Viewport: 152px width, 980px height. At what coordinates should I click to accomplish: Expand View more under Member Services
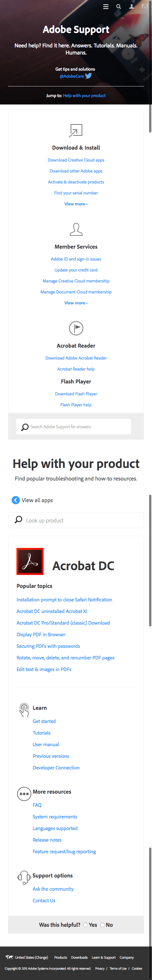point(76,303)
